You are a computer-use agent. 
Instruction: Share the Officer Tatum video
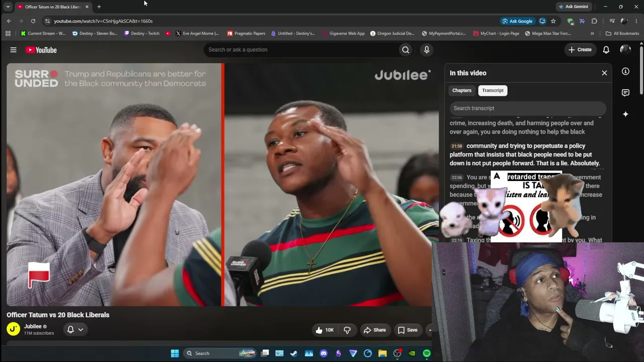375,330
